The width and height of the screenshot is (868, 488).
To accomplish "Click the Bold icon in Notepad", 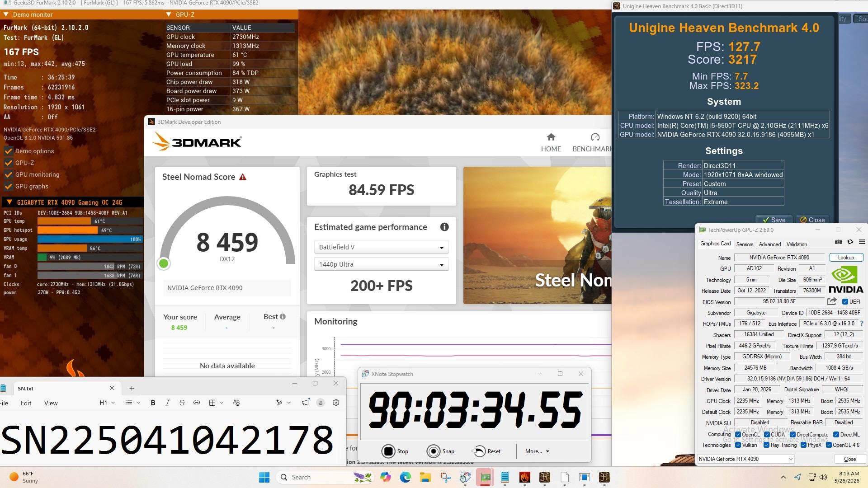I will (153, 403).
